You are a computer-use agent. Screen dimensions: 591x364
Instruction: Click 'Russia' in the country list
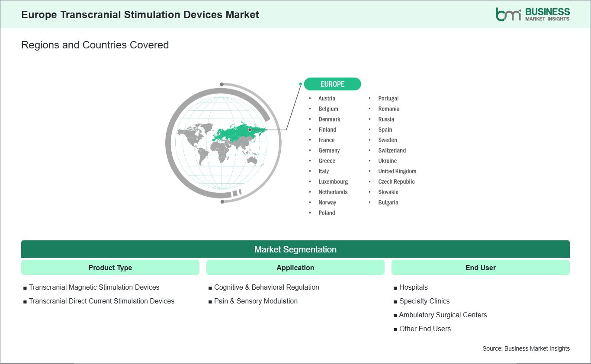click(386, 119)
